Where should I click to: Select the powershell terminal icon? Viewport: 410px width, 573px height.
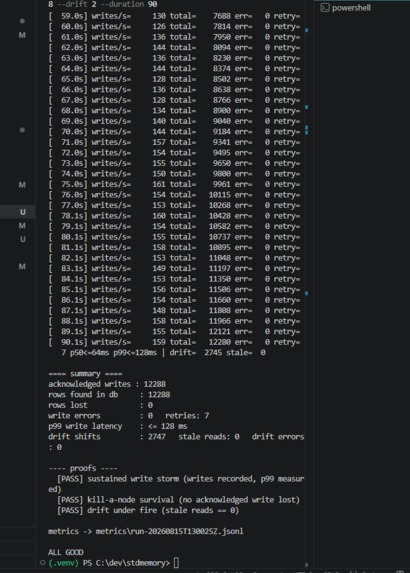tap(325, 8)
